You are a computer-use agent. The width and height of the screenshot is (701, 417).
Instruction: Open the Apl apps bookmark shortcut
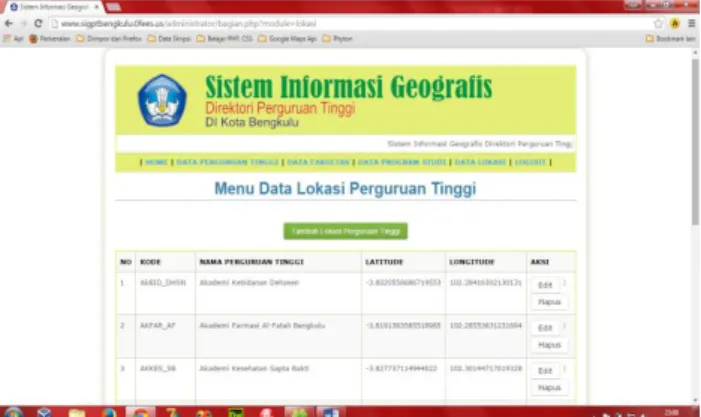pyautogui.click(x=13, y=39)
